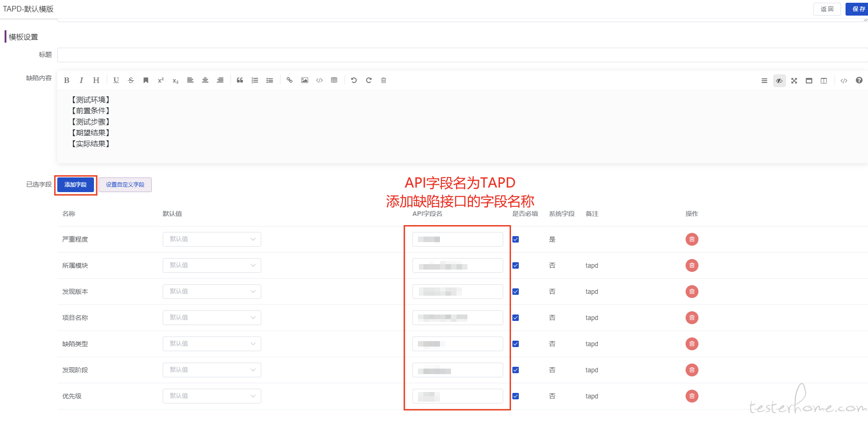Click API field name input for 缺陷类型
The height and width of the screenshot is (425, 868).
457,344
